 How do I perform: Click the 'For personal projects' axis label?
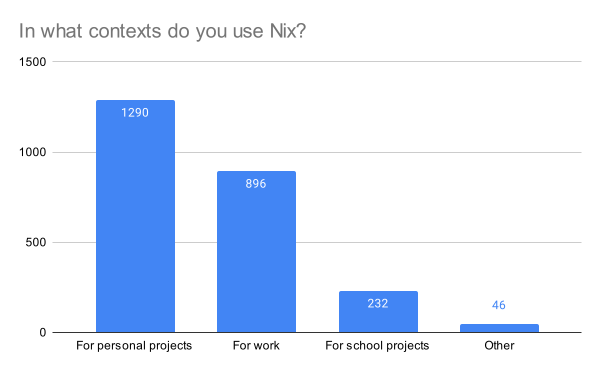click(134, 346)
